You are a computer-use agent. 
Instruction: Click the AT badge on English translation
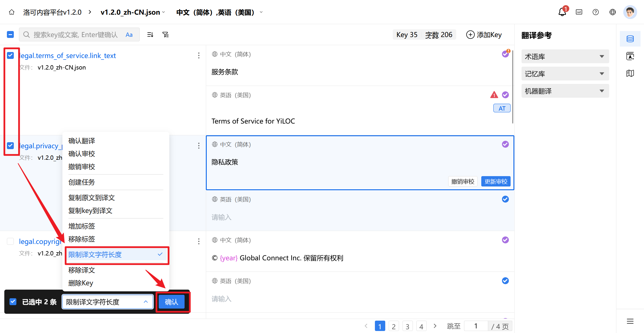point(502,108)
